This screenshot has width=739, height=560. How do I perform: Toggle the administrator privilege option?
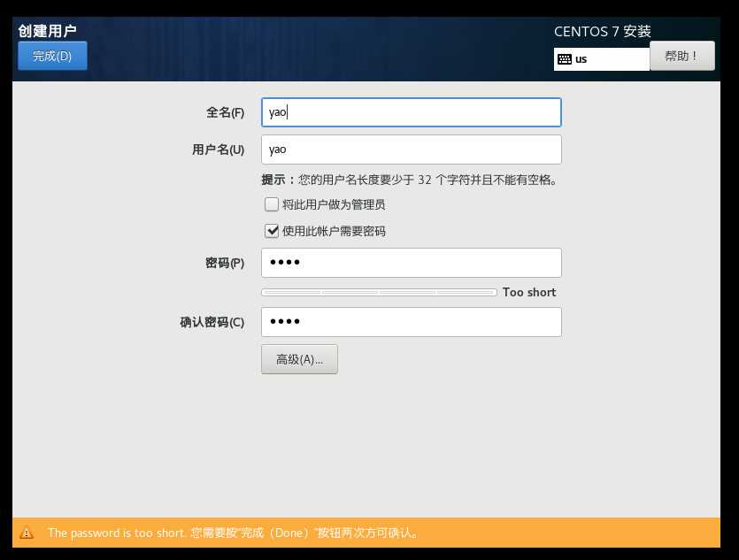(x=272, y=204)
